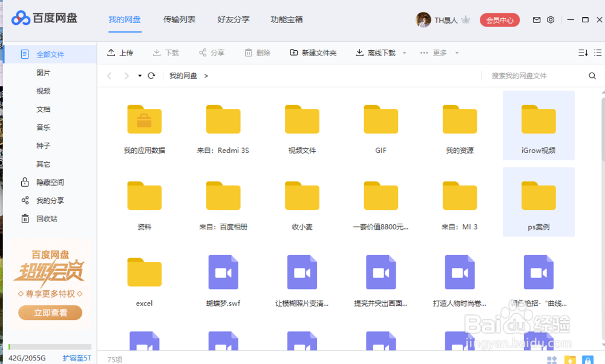This screenshot has height=364, width=605.
Task: Select the iGrow视频 folder
Action: (538, 126)
